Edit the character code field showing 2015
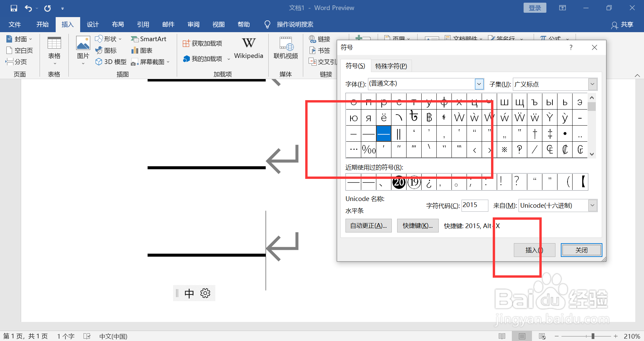The width and height of the screenshot is (644, 341). (474, 205)
